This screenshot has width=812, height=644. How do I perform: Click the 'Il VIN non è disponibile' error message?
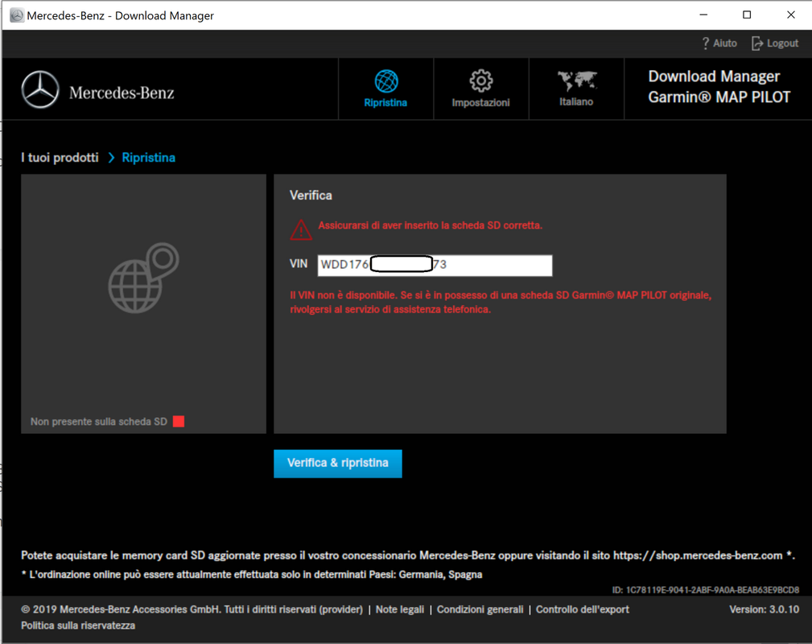click(501, 302)
